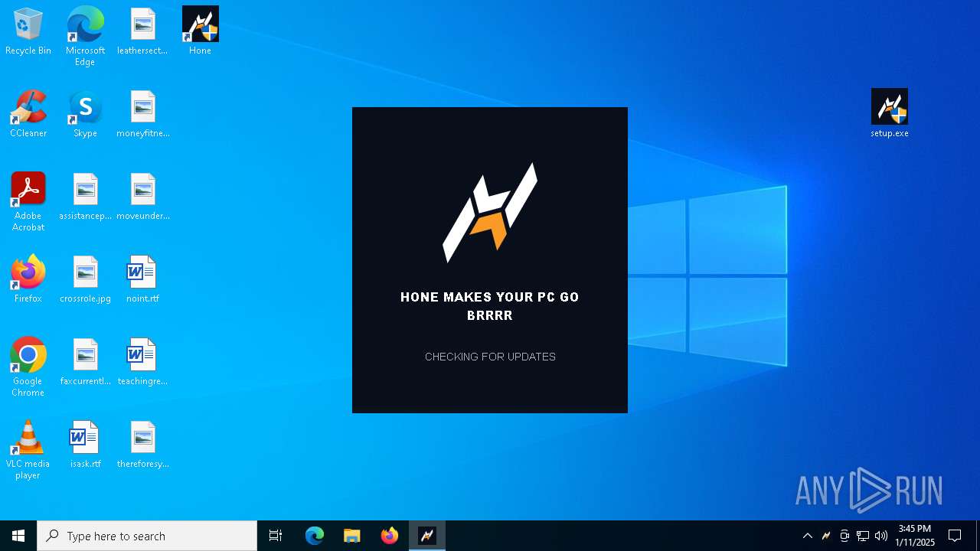Open the notification center icon

[x=955, y=536]
